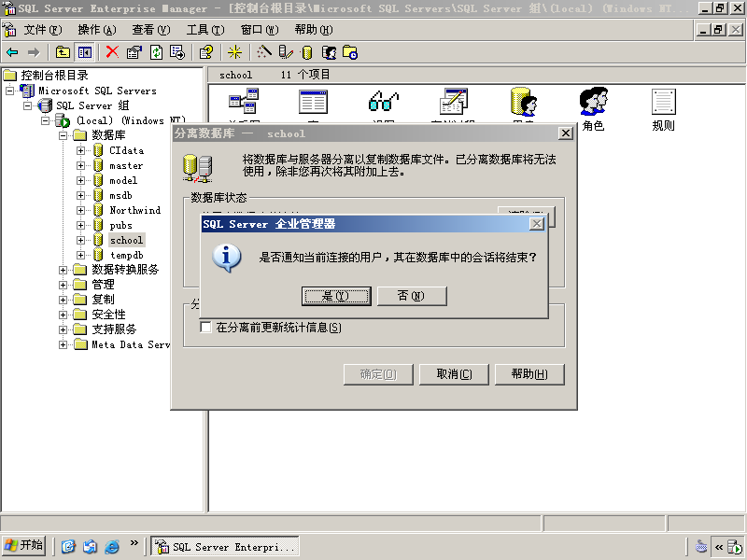Expand hidden system tray icons chevron
Viewport: 747px width, 560px height.
[x=718, y=547]
